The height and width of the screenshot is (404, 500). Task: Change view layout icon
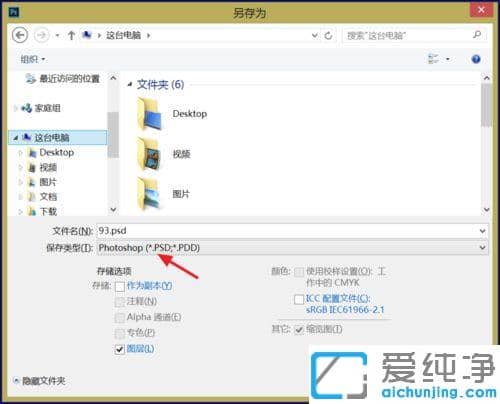(x=433, y=59)
